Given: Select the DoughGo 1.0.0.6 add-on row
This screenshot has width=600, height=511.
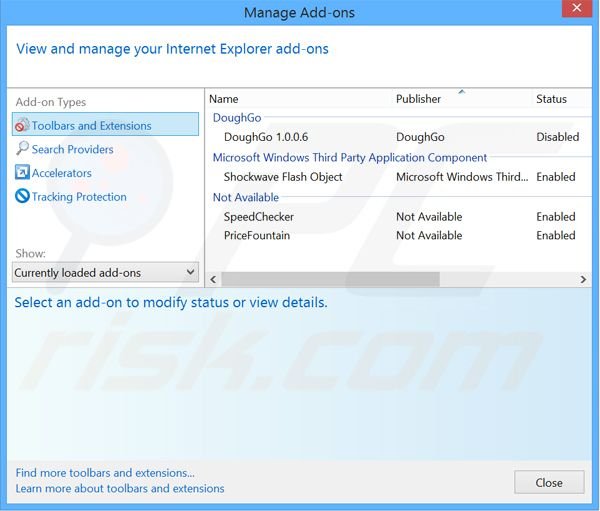Looking at the screenshot, I should coord(400,137).
